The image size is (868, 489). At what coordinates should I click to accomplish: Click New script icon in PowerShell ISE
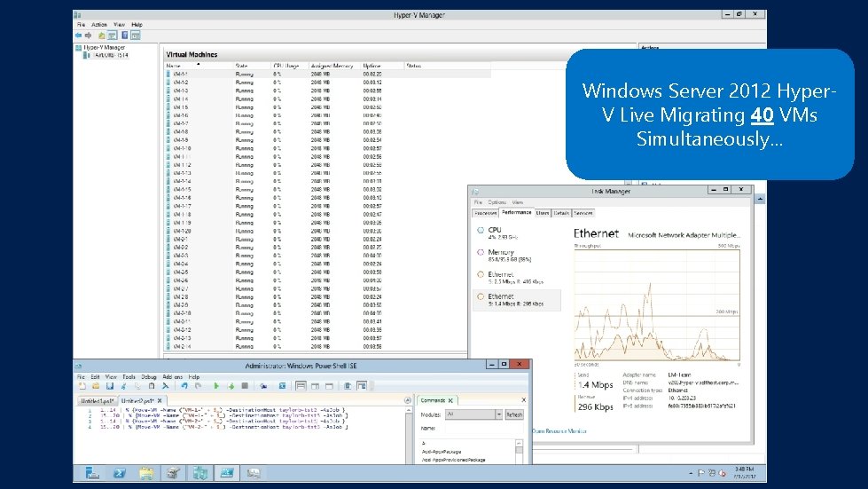[82, 386]
